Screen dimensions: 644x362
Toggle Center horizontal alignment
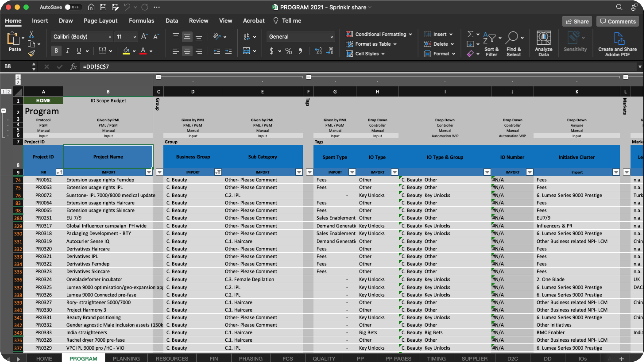click(187, 51)
